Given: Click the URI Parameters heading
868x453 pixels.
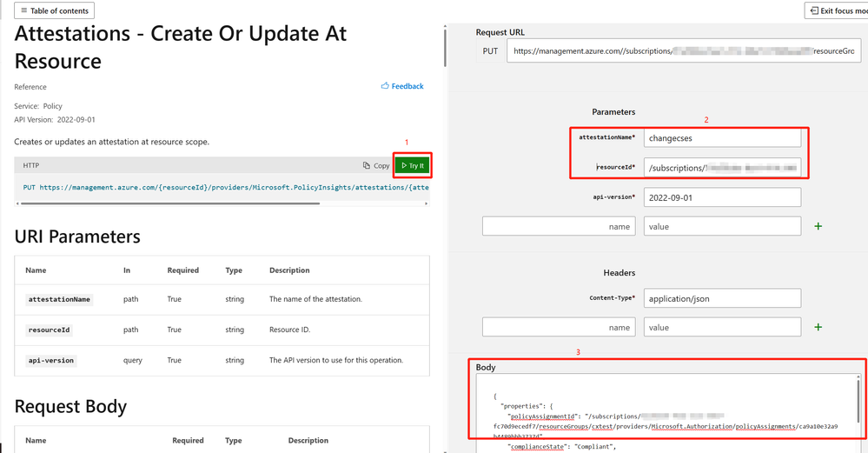Looking at the screenshot, I should [77, 237].
